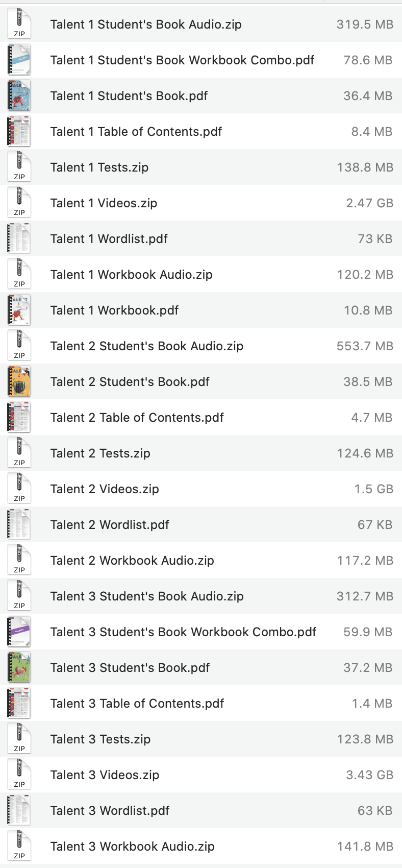
Task: Click the ZIP icon next to Talent 2 Tests.zip
Action: pyautogui.click(x=18, y=453)
